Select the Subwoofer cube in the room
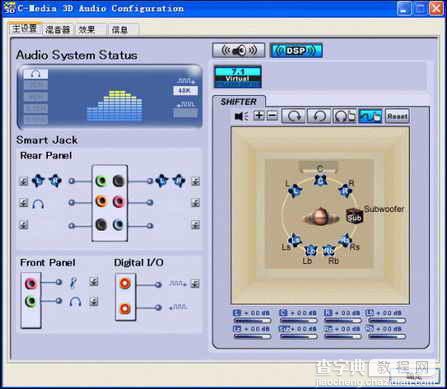This screenshot has width=447, height=389. pyautogui.click(x=354, y=216)
